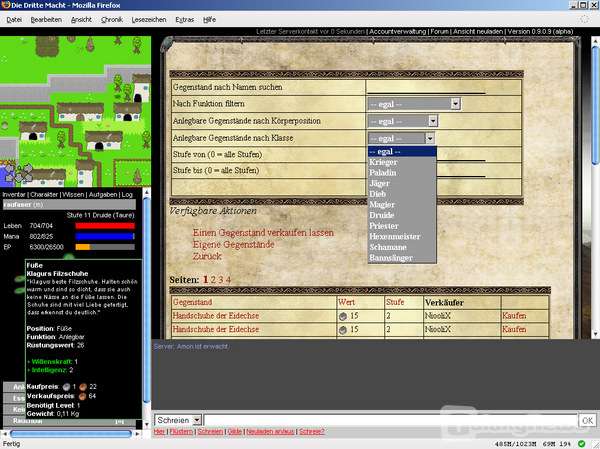Go to results page 1
The image size is (600, 449).
point(205,280)
